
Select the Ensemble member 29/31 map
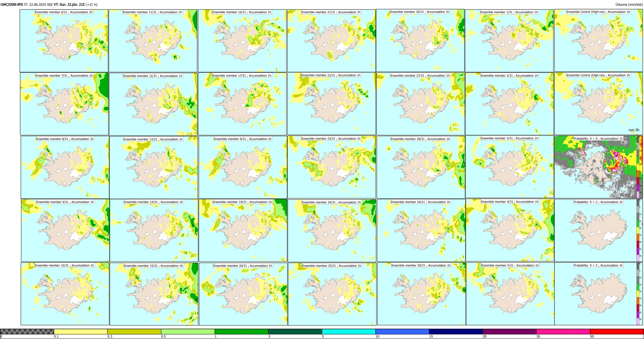point(421,230)
